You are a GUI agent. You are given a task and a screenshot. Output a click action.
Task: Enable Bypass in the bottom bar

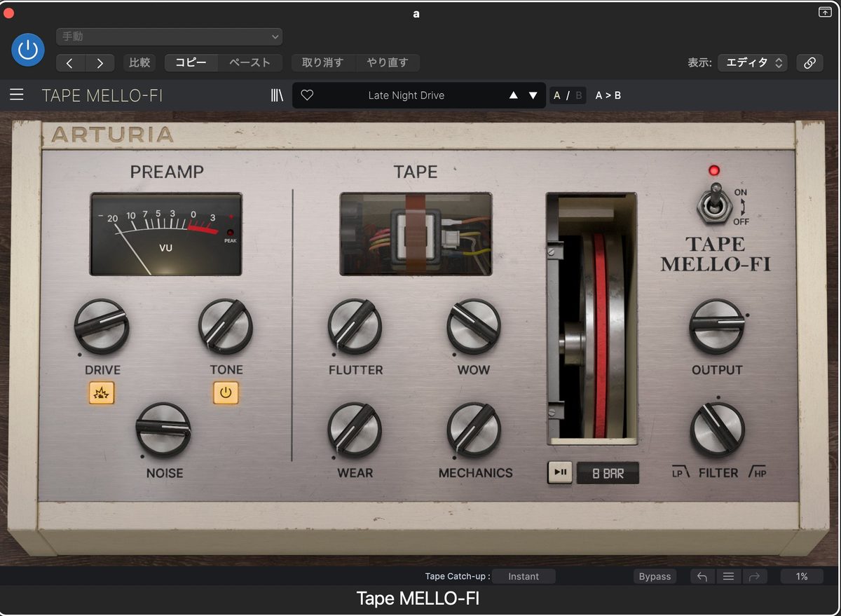pyautogui.click(x=655, y=576)
